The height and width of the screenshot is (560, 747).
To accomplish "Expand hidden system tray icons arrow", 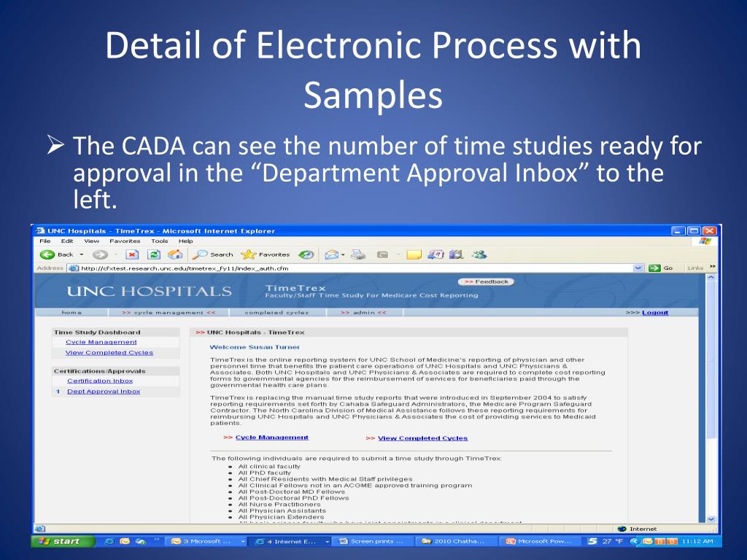I will click(634, 542).
